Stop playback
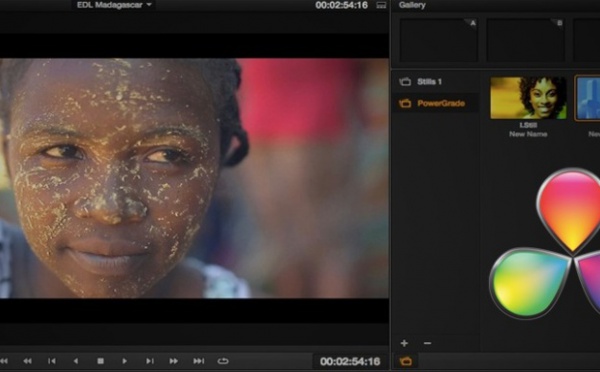The width and height of the screenshot is (600, 372). coord(100,361)
